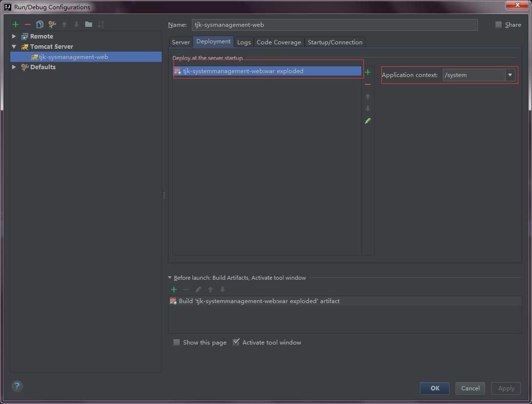Create new folder icon in left toolbar
532x404 pixels.
[89, 24]
